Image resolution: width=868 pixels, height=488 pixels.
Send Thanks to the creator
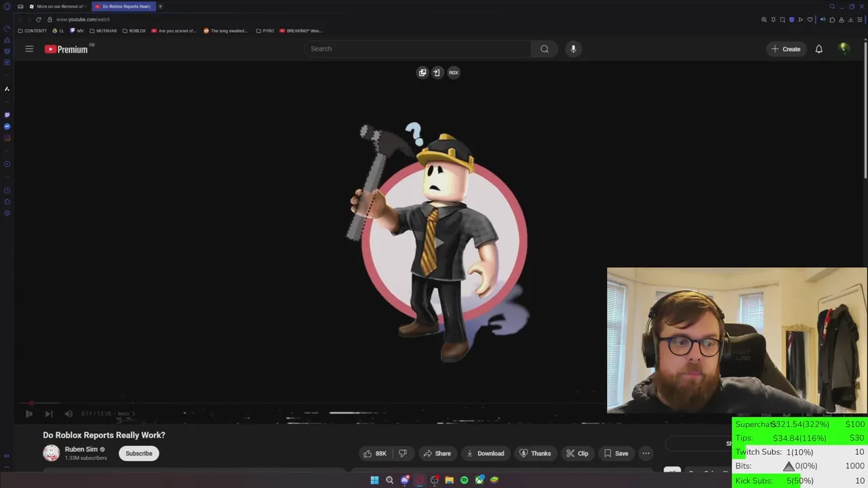click(535, 453)
